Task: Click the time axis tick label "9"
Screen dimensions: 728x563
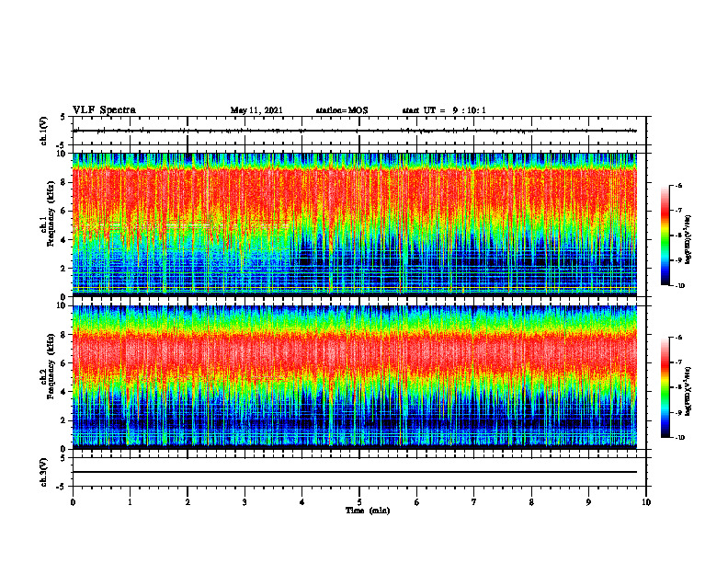Action: [x=588, y=502]
